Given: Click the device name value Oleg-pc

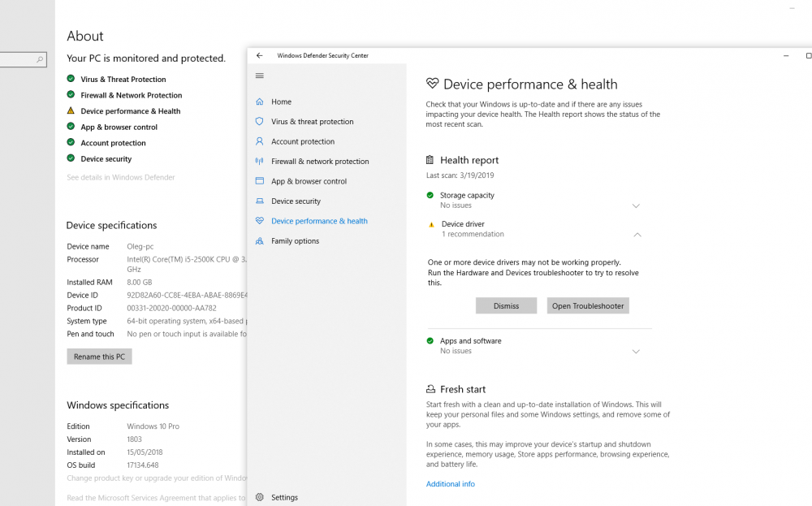Looking at the screenshot, I should [140, 247].
